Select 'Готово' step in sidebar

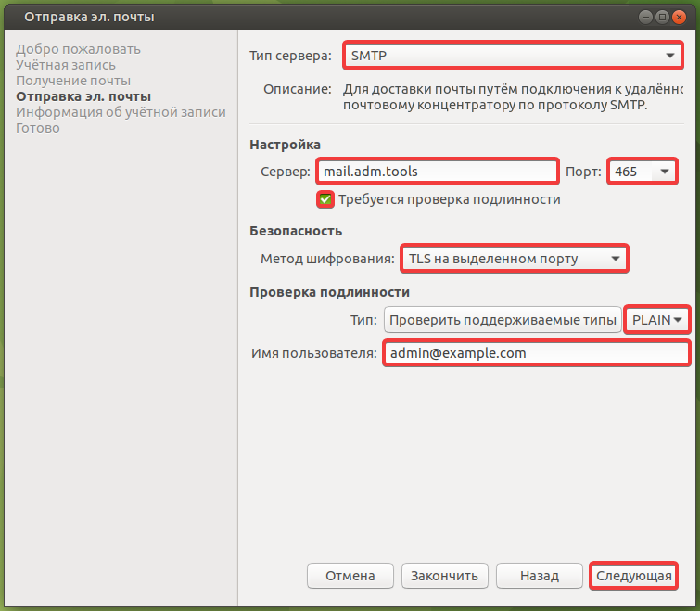point(38,128)
